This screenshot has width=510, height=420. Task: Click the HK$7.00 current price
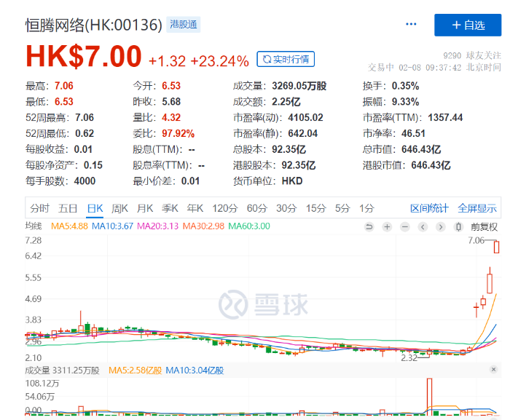[84, 56]
